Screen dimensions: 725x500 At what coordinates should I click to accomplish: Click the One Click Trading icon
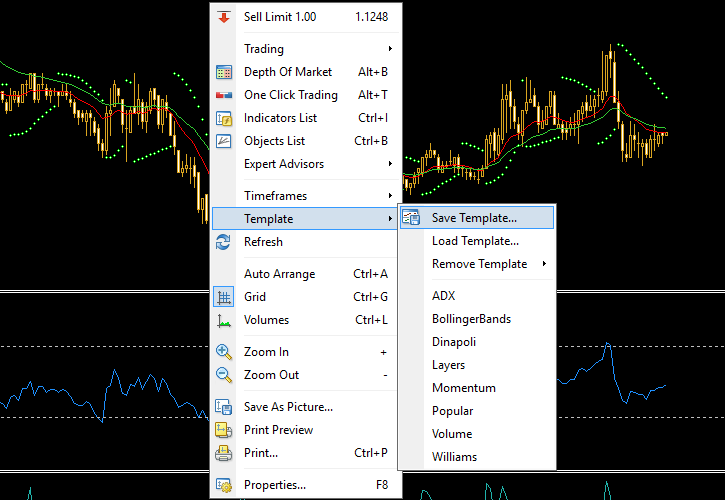point(224,95)
